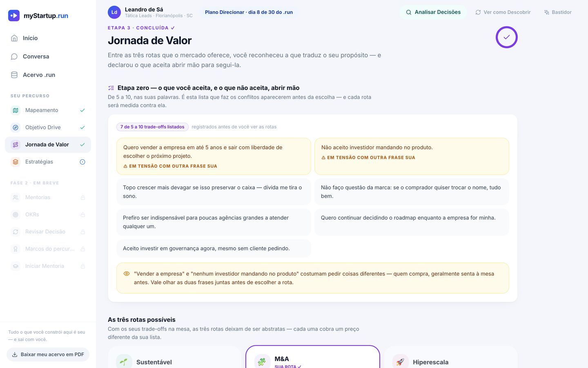The image size is (588, 368).
Task: Select the M&A route card
Action: point(313,357)
